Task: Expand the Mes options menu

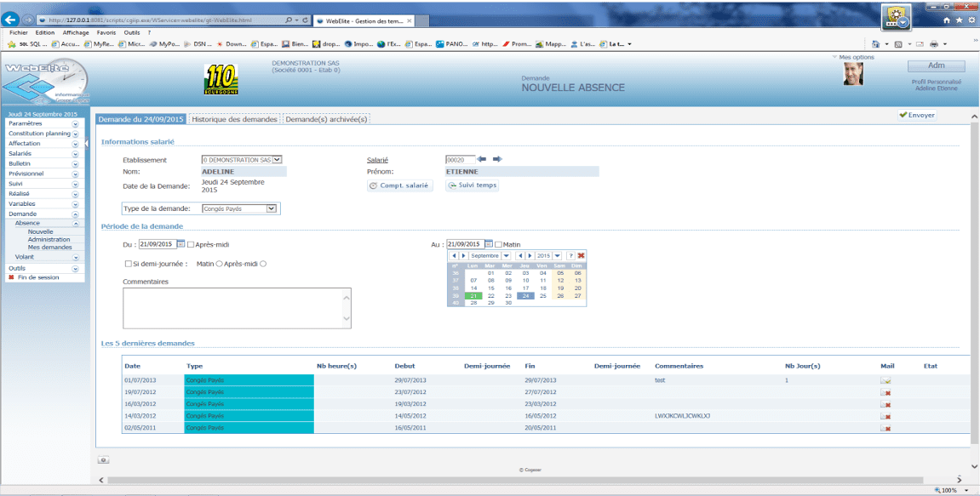Action: [x=853, y=58]
